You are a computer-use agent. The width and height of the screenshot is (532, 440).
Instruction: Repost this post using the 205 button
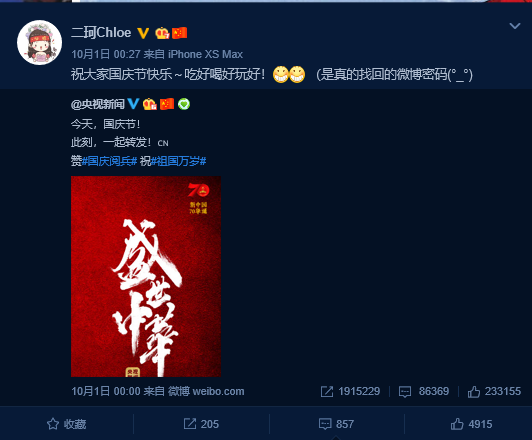tap(201, 424)
